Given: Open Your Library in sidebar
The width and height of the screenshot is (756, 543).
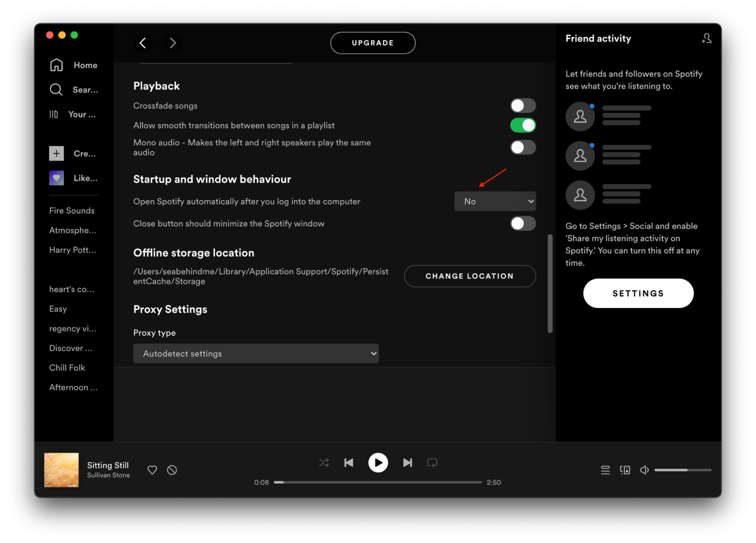Looking at the screenshot, I should [72, 115].
